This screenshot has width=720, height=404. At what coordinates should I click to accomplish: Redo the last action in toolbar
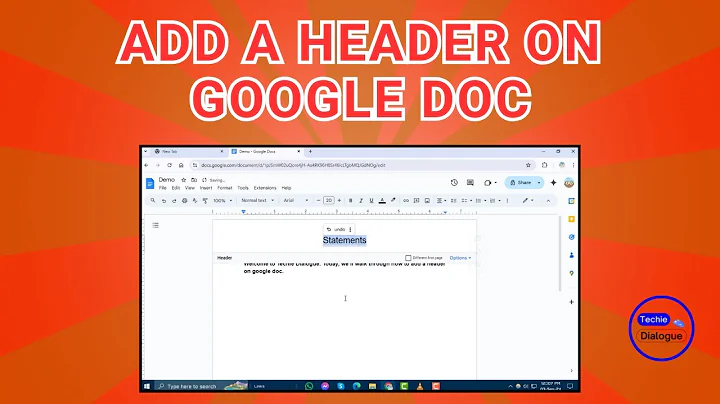pyautogui.click(x=174, y=201)
